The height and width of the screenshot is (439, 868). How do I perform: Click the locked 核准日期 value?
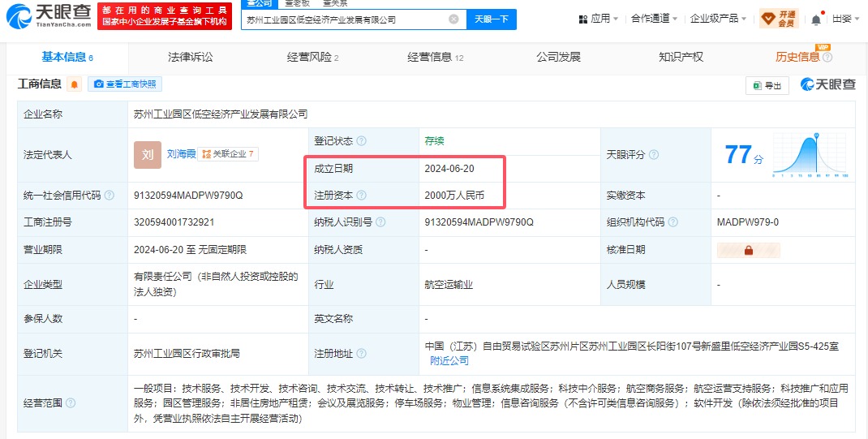click(x=749, y=250)
